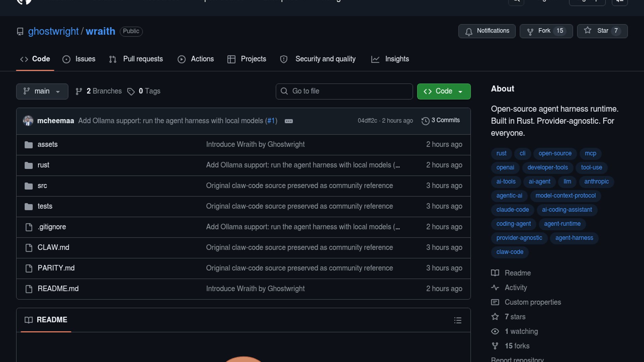View the 1 watching eye link
This screenshot has height=362, width=644.
[x=521, y=331]
